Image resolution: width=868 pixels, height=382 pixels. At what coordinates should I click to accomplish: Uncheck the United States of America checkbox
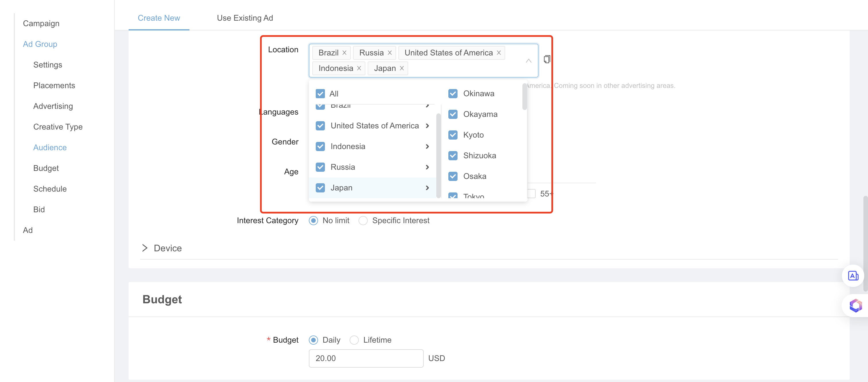320,126
